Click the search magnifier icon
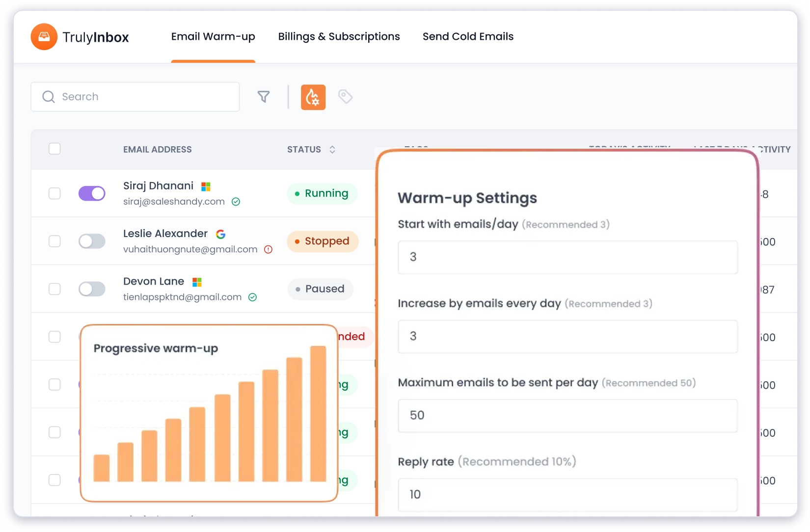 pos(49,97)
